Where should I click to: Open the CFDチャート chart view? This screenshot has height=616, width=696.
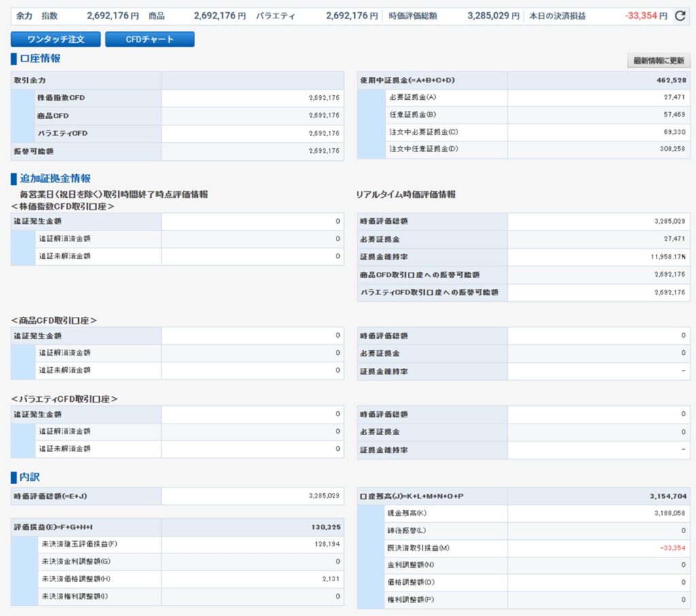[x=150, y=39]
